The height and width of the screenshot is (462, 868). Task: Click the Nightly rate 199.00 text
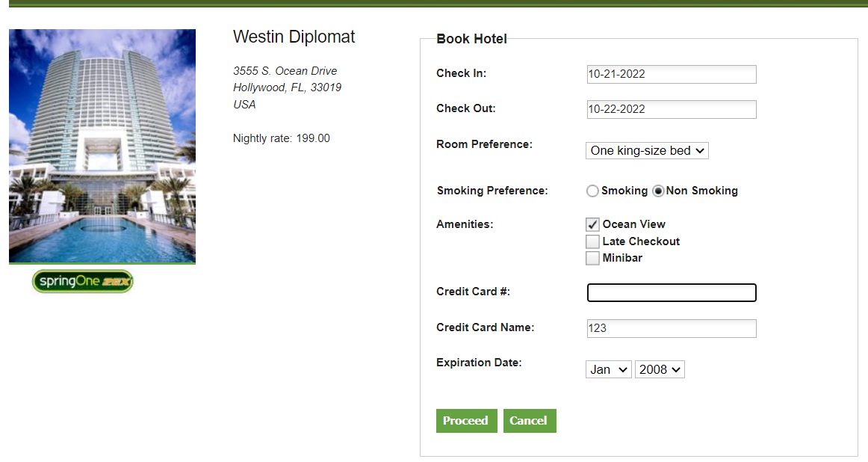click(281, 138)
